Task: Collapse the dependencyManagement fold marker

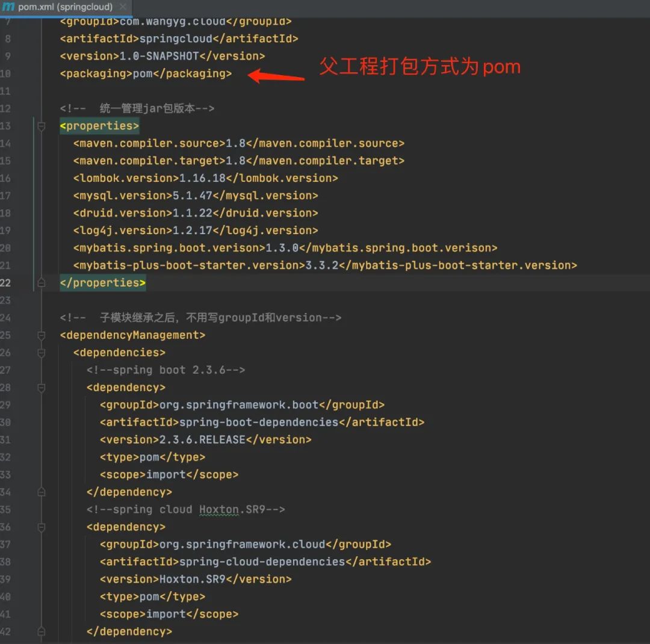Action: [x=41, y=335]
